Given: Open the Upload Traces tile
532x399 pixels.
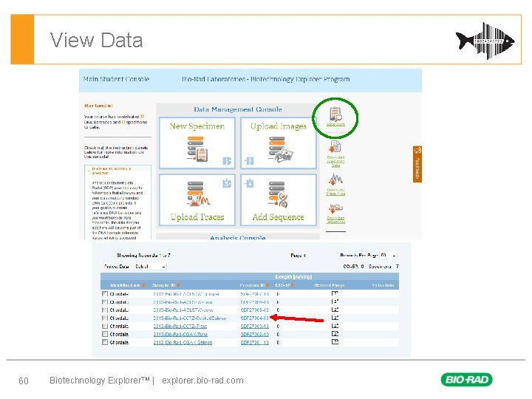Looking at the screenshot, I should (x=197, y=199).
